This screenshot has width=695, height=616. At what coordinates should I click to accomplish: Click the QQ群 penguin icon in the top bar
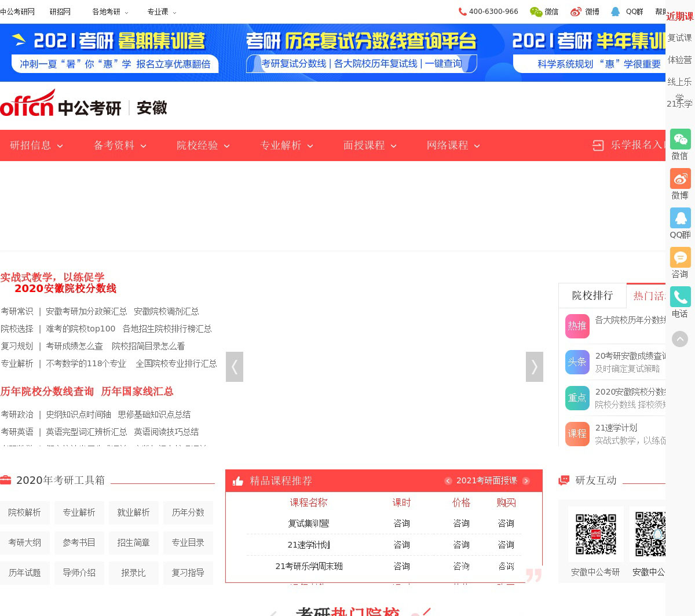point(616,12)
